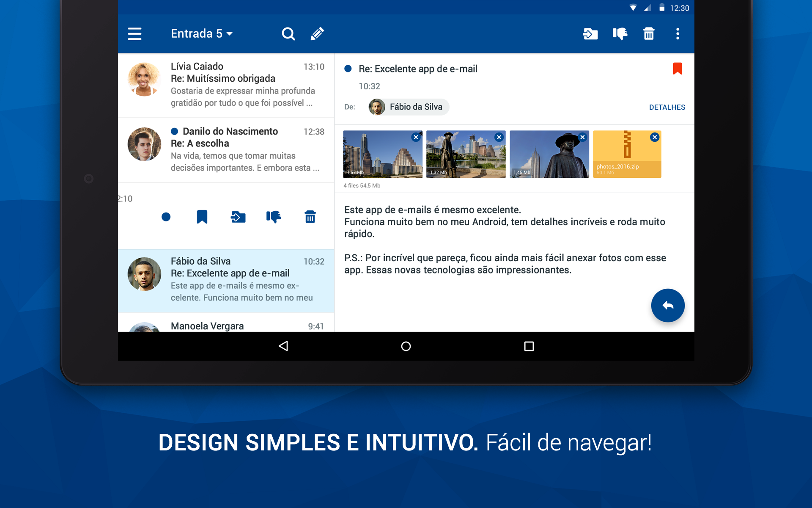Viewport: 812px width, 508px height.
Task: Tap the Android back navigation button
Action: point(283,346)
